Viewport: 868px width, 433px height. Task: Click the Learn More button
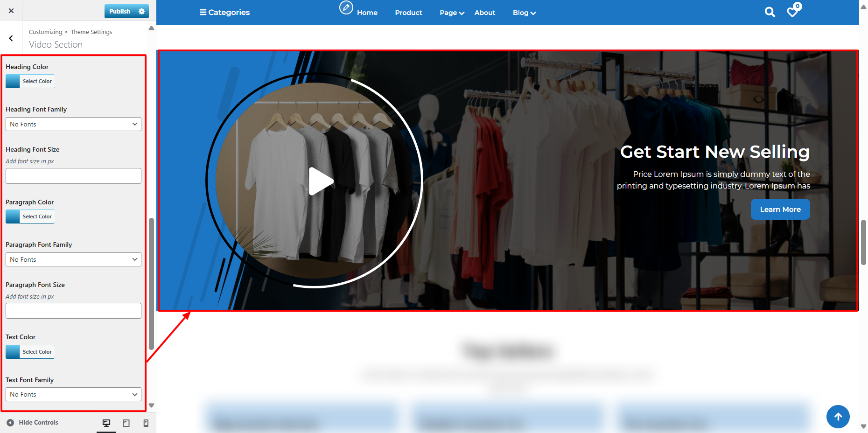780,210
